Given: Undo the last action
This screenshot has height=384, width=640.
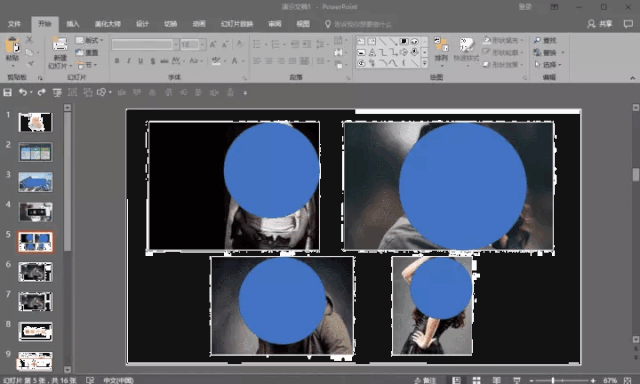Looking at the screenshot, I should pos(23,93).
